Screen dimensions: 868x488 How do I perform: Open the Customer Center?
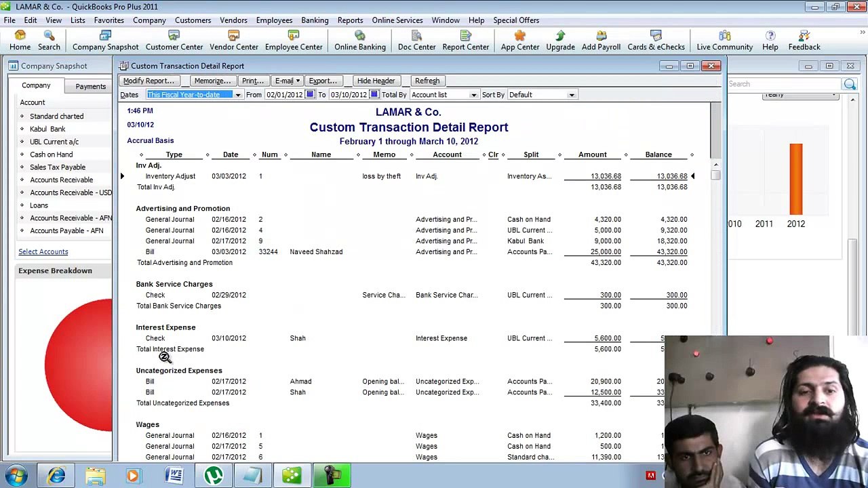click(174, 40)
